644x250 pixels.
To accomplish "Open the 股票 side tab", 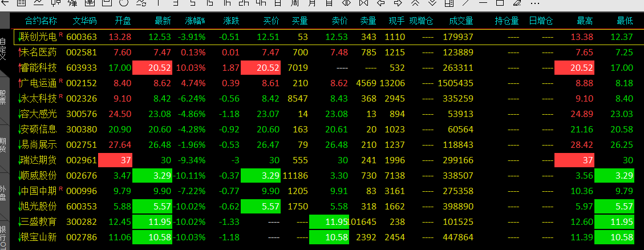I will 3,97.
